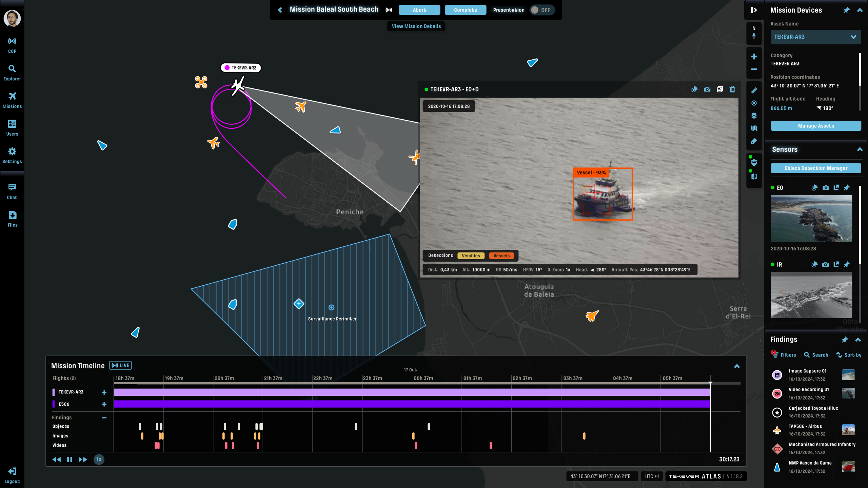
Task: Delete the TEKEVR-AR3 EO+D video feed
Action: (x=732, y=89)
